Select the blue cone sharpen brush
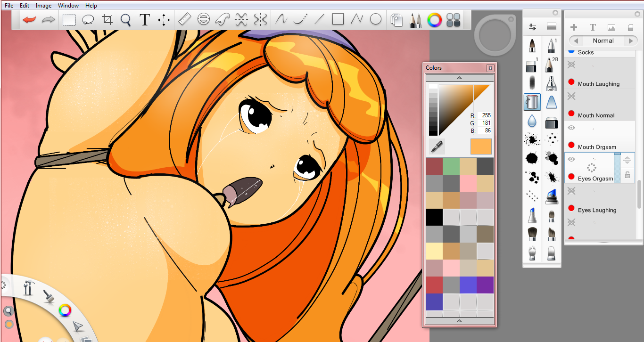The height and width of the screenshot is (342, 644). coord(551,102)
